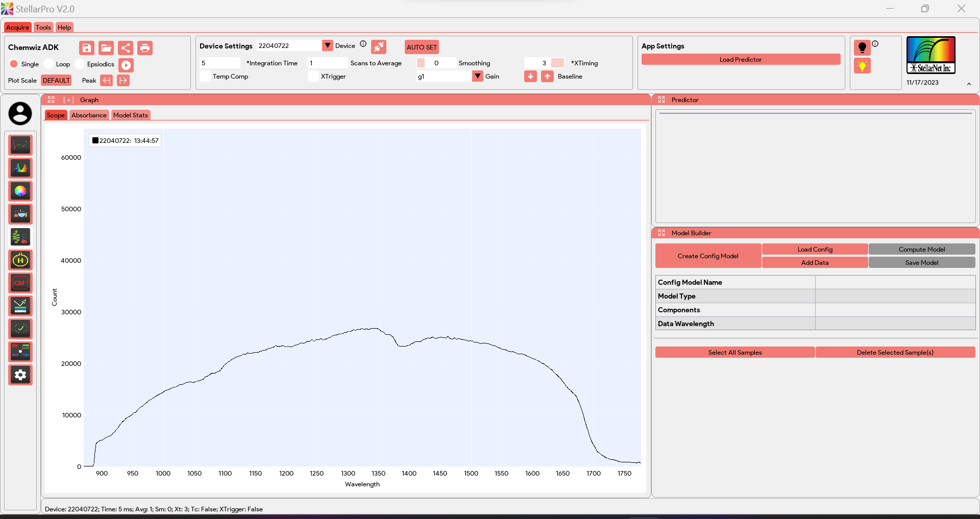This screenshot has width=980, height=519.
Task: Open the Device serial number dropdown
Action: click(328, 45)
